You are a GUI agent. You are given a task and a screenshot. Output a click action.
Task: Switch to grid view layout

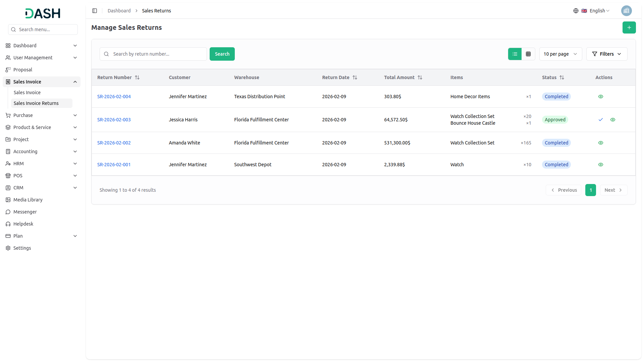(x=528, y=54)
